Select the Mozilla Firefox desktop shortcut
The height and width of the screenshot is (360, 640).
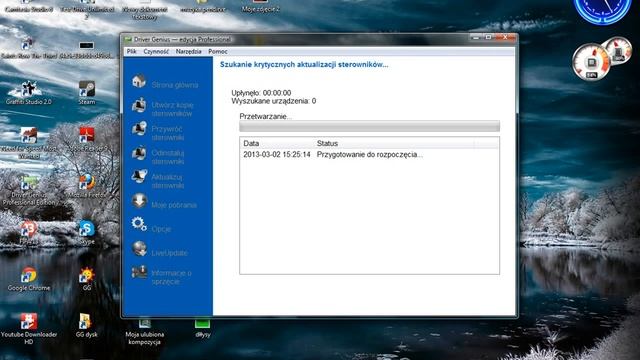pos(87,186)
